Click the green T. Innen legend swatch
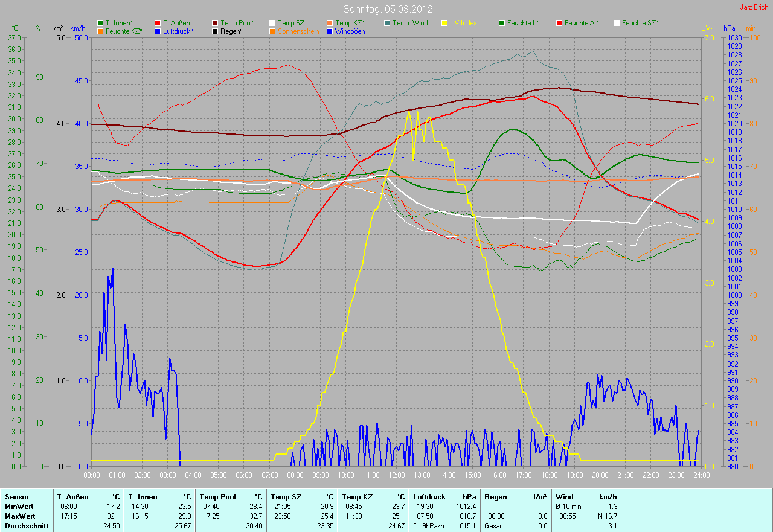This screenshot has height=532, width=773. click(x=100, y=23)
